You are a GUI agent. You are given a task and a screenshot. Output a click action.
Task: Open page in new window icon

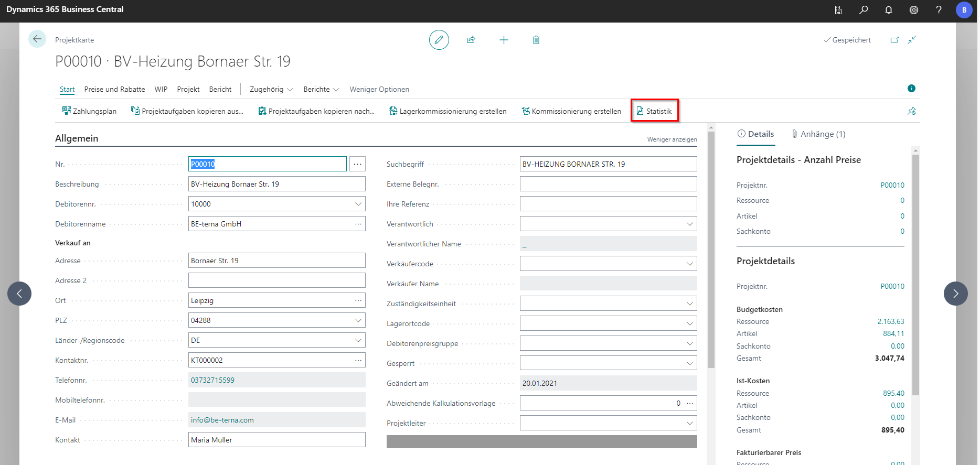click(894, 40)
